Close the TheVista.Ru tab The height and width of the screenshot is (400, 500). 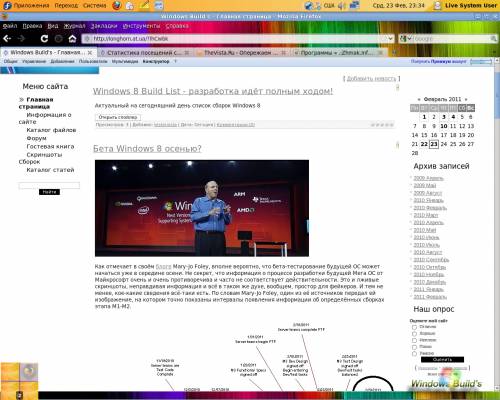284,53
